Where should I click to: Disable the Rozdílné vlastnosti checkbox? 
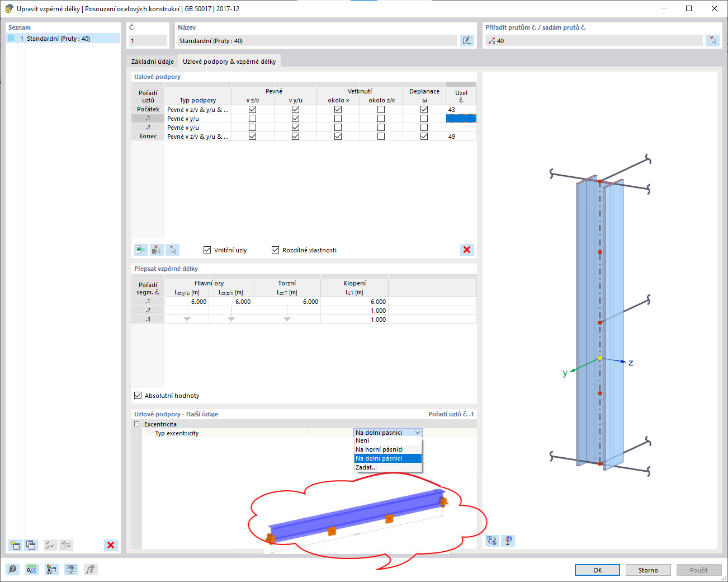[275, 250]
